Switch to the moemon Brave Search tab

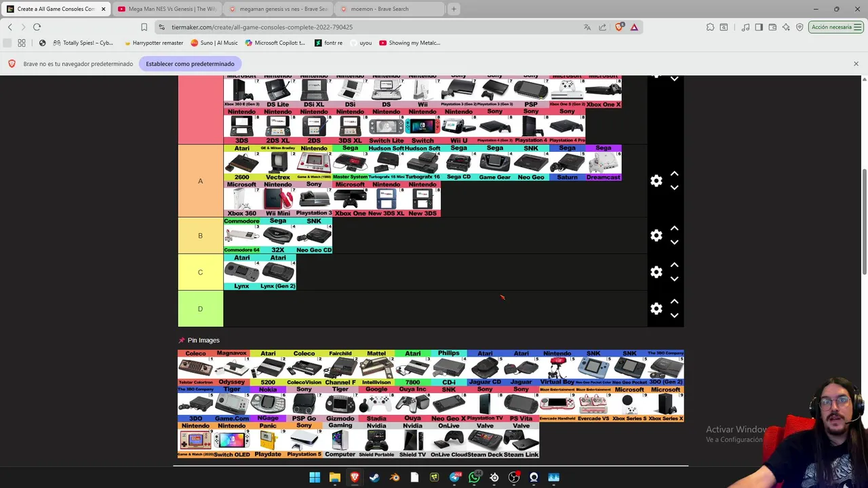coord(389,9)
